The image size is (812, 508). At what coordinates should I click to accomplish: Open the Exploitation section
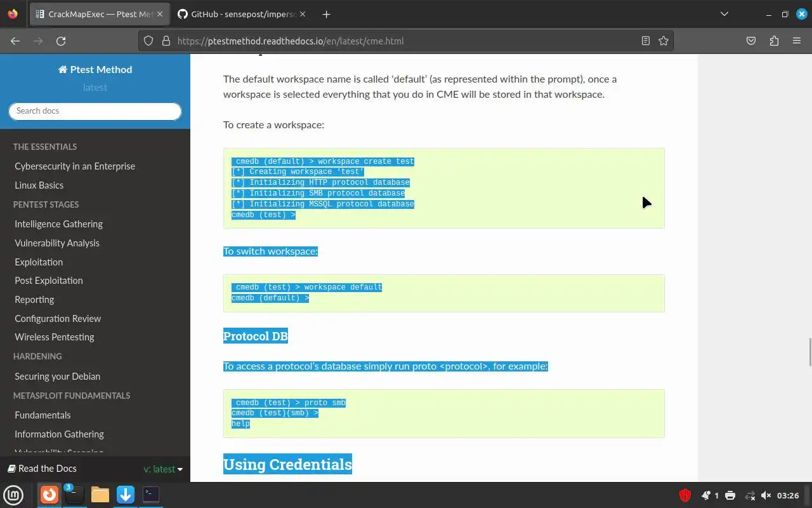pyautogui.click(x=39, y=262)
